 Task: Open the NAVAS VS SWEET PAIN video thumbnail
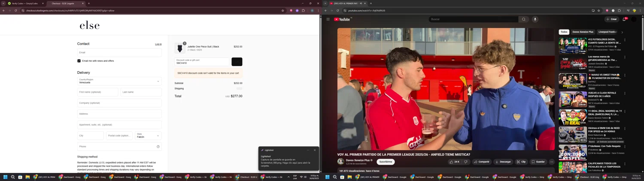click(x=573, y=81)
